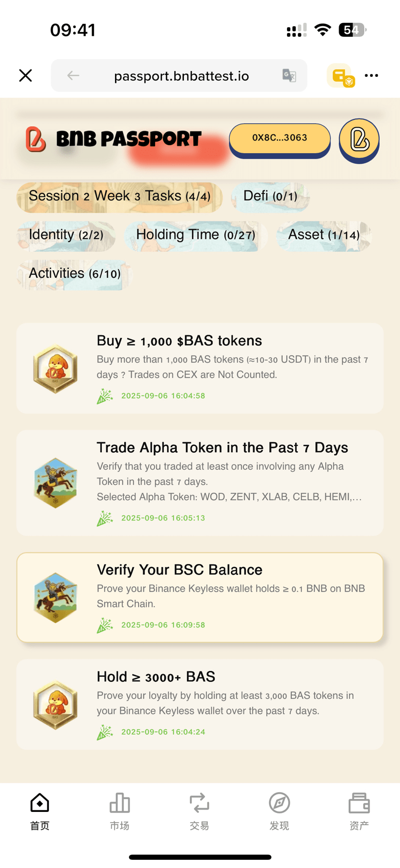Go to the 资产 assets tab
This screenshot has width=400, height=868.
click(359, 811)
